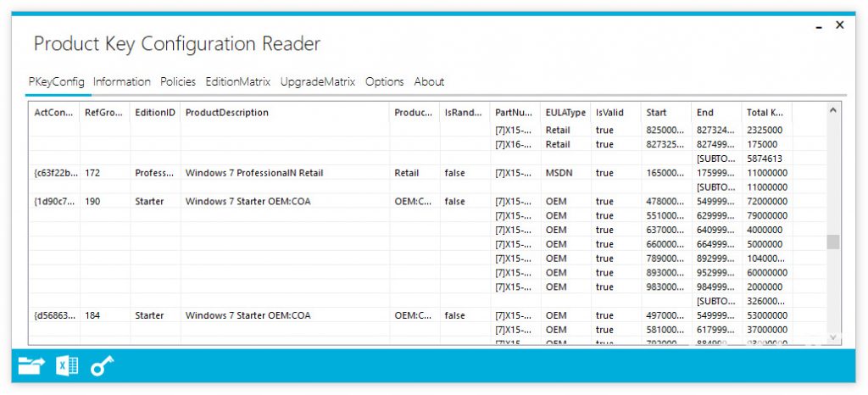
Task: Click the EditionID column header
Action: (x=154, y=113)
